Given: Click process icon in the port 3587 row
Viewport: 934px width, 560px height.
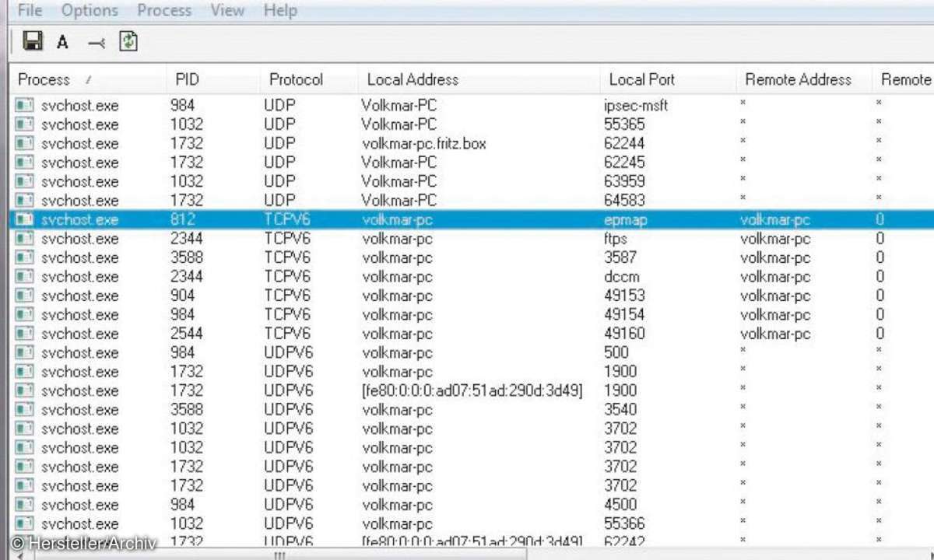Looking at the screenshot, I should pos(25,257).
